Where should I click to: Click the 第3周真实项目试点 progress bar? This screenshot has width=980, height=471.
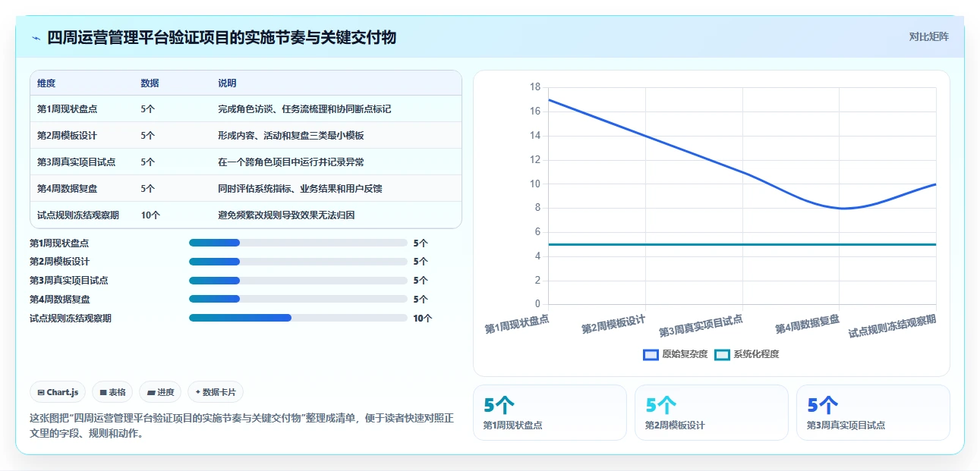tap(298, 281)
